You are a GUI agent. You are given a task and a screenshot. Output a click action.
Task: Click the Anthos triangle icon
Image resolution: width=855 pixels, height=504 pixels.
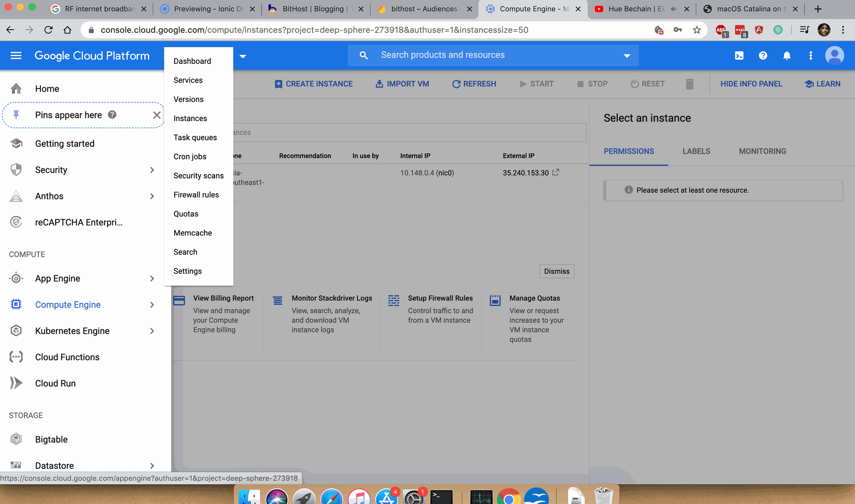click(x=16, y=196)
